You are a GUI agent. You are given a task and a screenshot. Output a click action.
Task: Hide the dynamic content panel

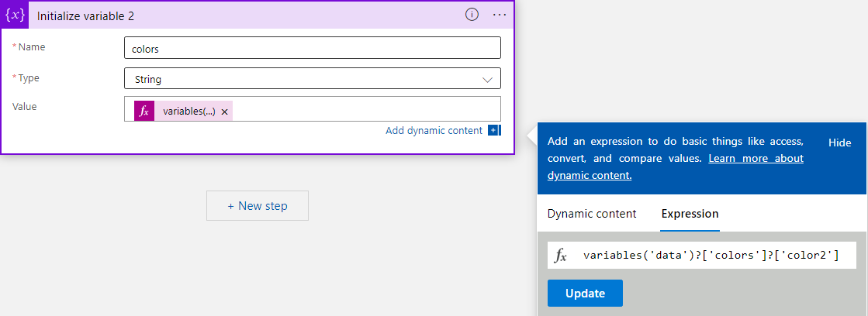(839, 143)
